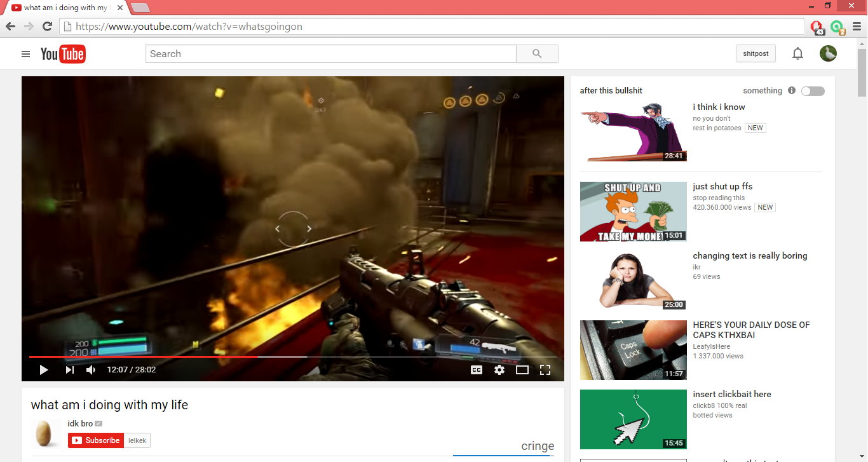868x462 pixels.
Task: Go forward in browser history
Action: pyautogui.click(x=29, y=27)
